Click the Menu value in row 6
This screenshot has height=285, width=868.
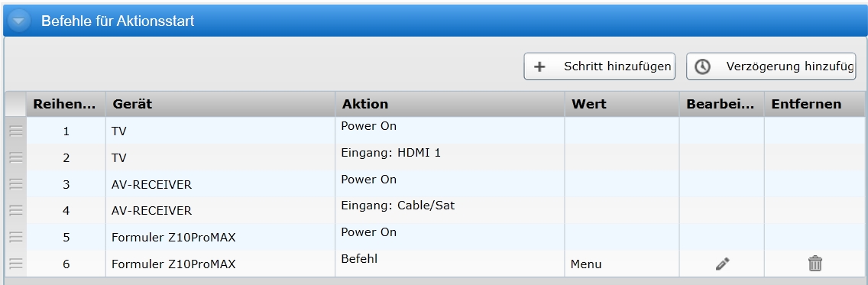pos(586,264)
